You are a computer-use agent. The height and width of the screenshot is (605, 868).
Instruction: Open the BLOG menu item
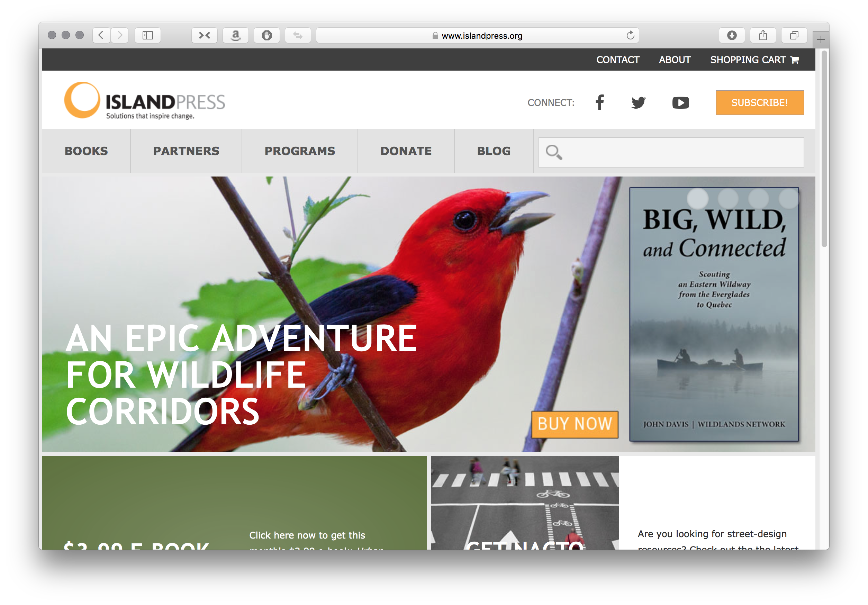click(x=493, y=151)
